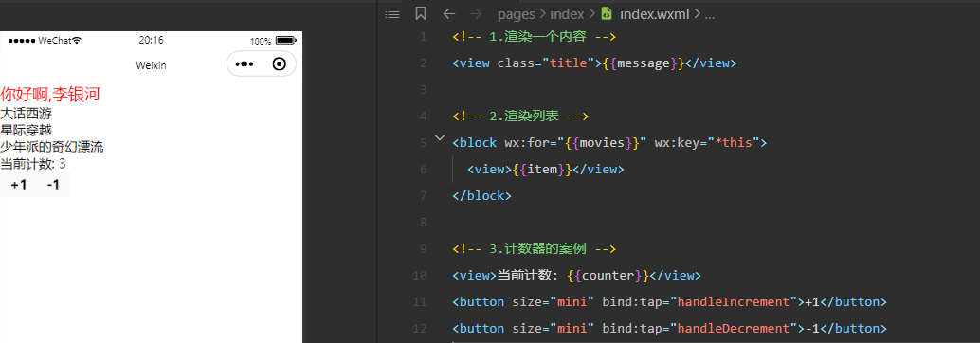The image size is (980, 343).
Task: Click the red greeting text 你好啊,李银河
Action: click(50, 95)
